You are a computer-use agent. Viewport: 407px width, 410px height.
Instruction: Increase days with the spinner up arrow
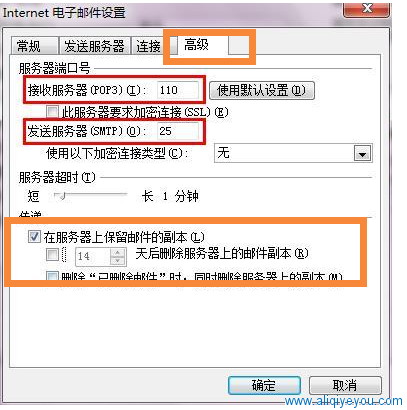118,252
